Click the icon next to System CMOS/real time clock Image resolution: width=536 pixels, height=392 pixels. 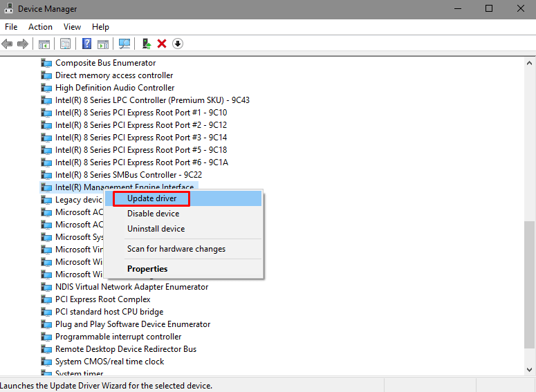coord(46,362)
